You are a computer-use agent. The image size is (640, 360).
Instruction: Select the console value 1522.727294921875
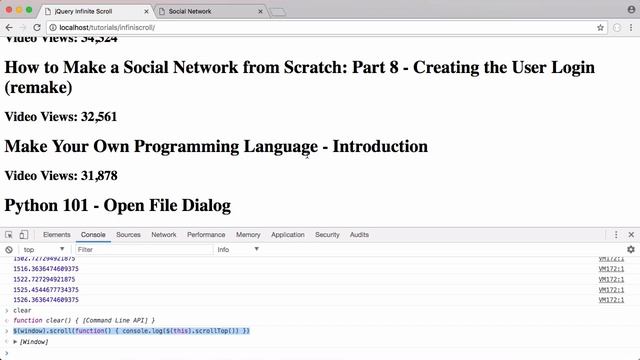(44, 280)
